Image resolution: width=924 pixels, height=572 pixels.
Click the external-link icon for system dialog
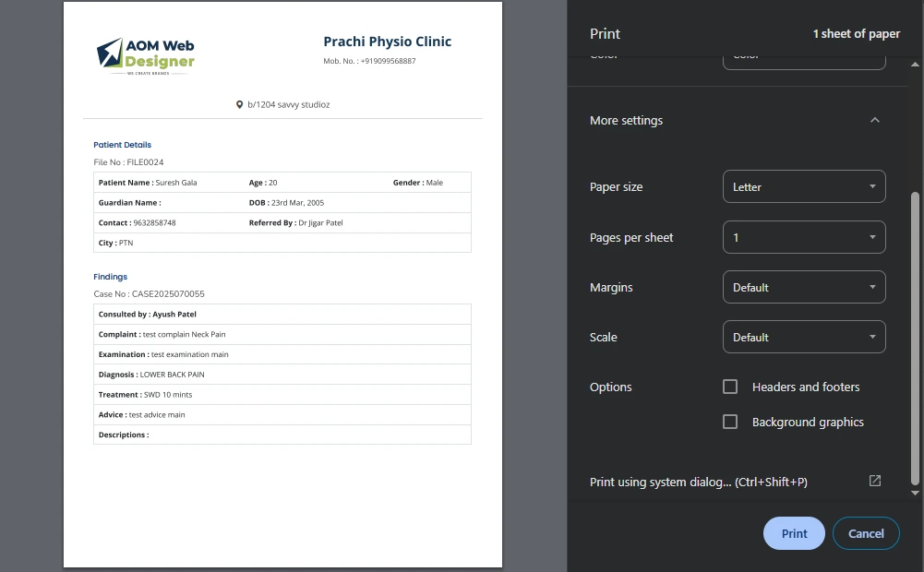875,481
